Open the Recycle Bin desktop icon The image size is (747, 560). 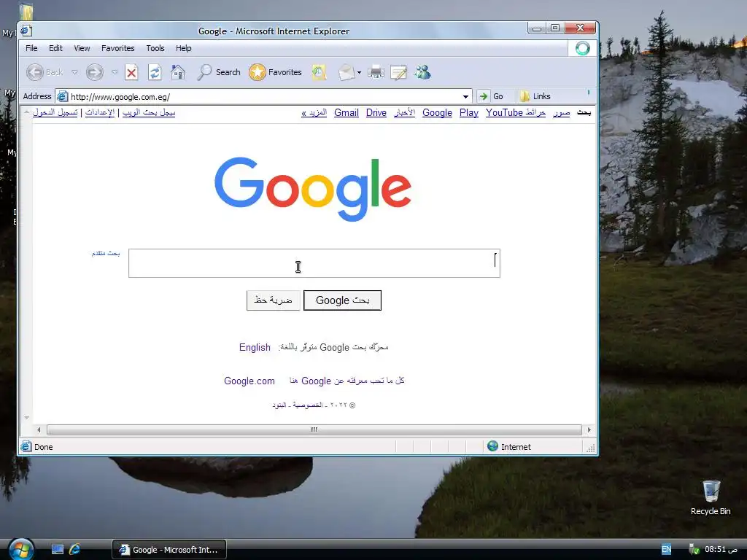(711, 498)
